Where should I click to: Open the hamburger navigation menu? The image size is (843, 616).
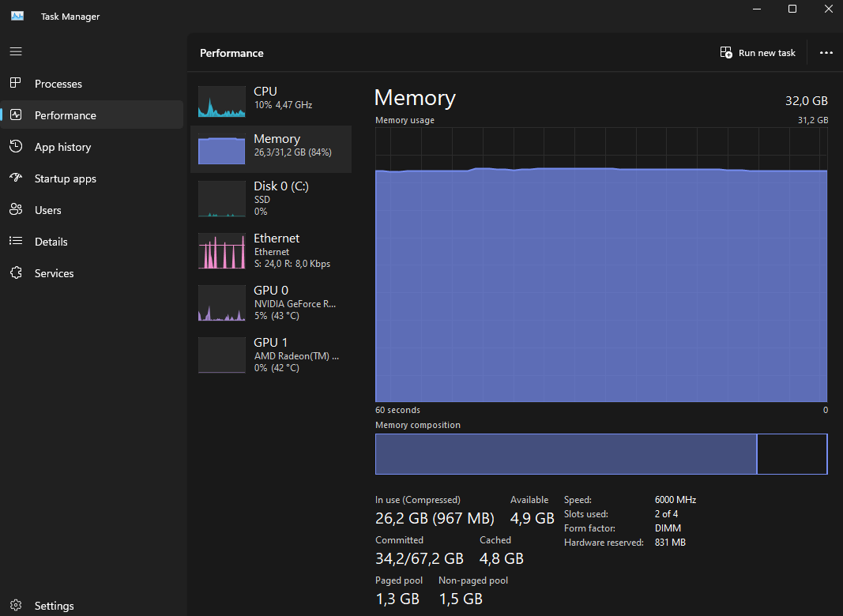[16, 51]
